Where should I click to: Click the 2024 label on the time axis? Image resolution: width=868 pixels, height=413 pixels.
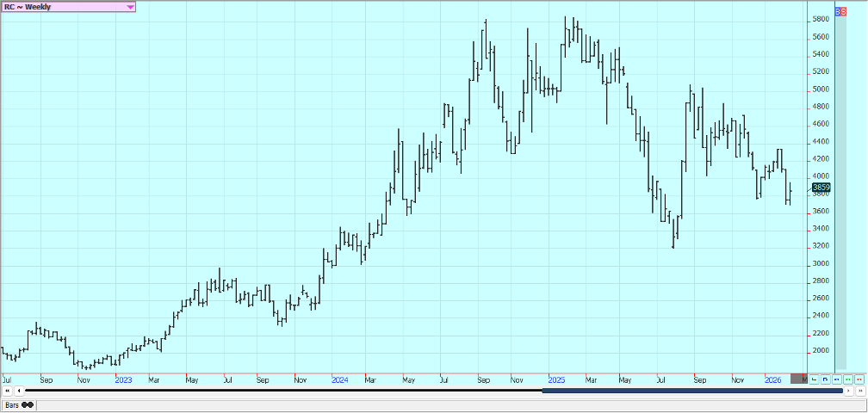(x=339, y=379)
